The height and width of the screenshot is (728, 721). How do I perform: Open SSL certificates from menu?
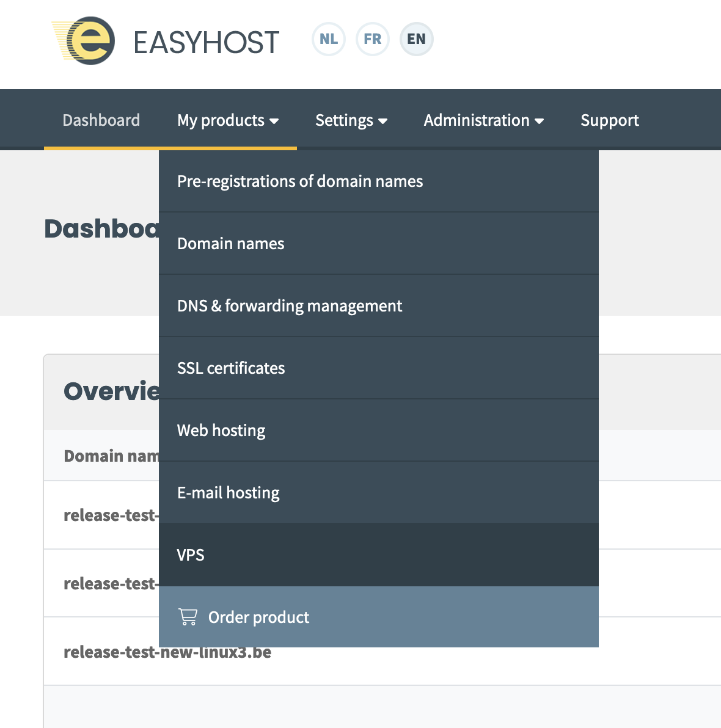pos(231,368)
